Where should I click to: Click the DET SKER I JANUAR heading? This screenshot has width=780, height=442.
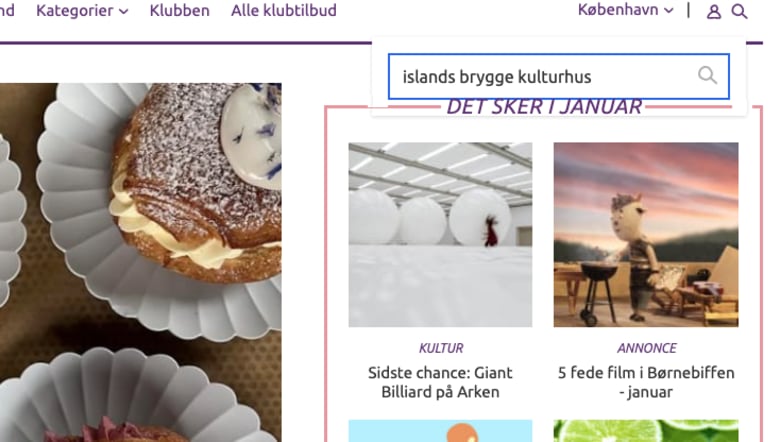click(x=544, y=107)
